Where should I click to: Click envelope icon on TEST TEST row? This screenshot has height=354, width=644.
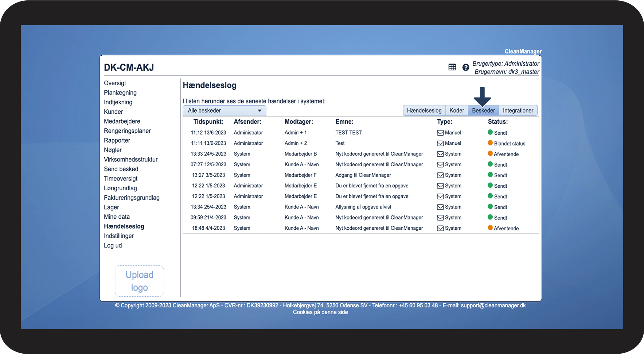pyautogui.click(x=440, y=133)
